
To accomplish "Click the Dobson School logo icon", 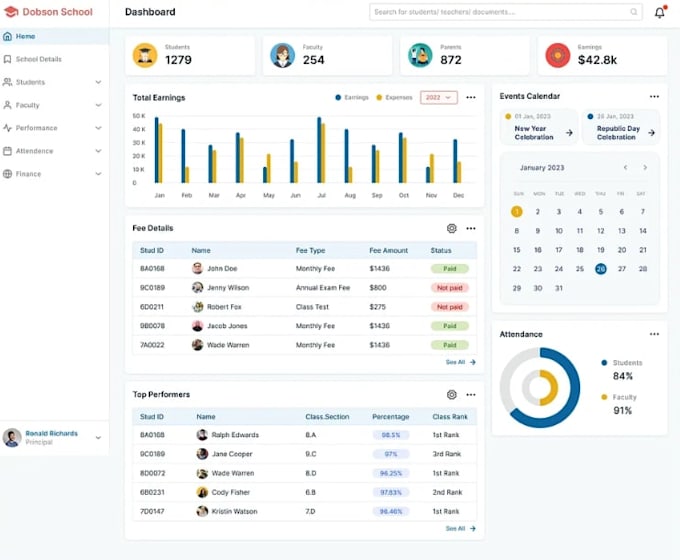I will tap(11, 12).
